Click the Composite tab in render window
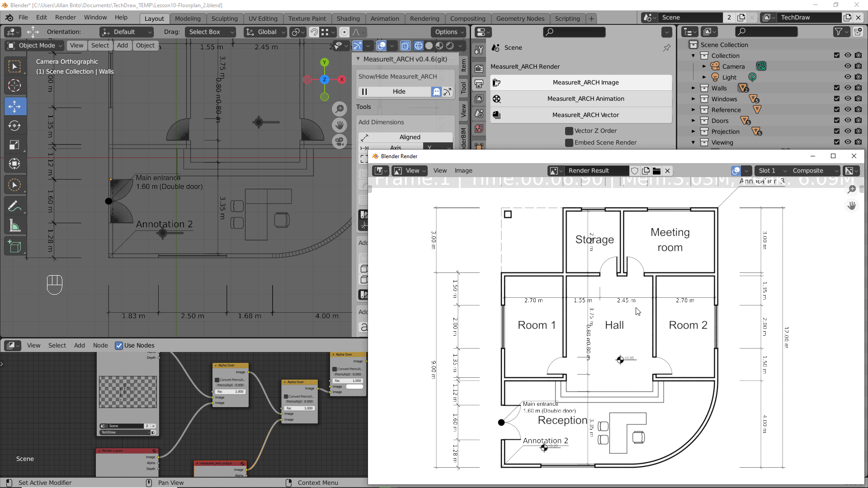Viewport: 868px width, 488px height. click(808, 170)
